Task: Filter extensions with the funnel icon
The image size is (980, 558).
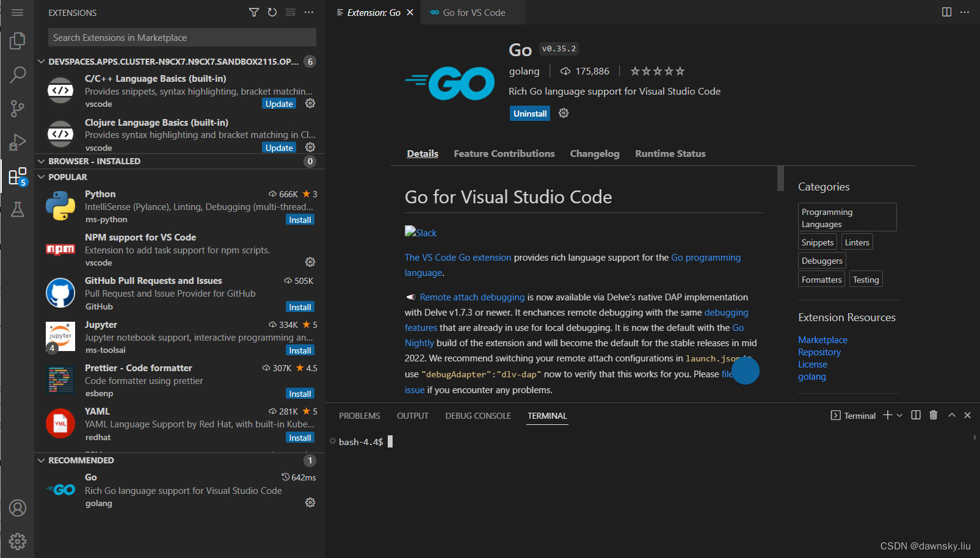Action: [254, 12]
